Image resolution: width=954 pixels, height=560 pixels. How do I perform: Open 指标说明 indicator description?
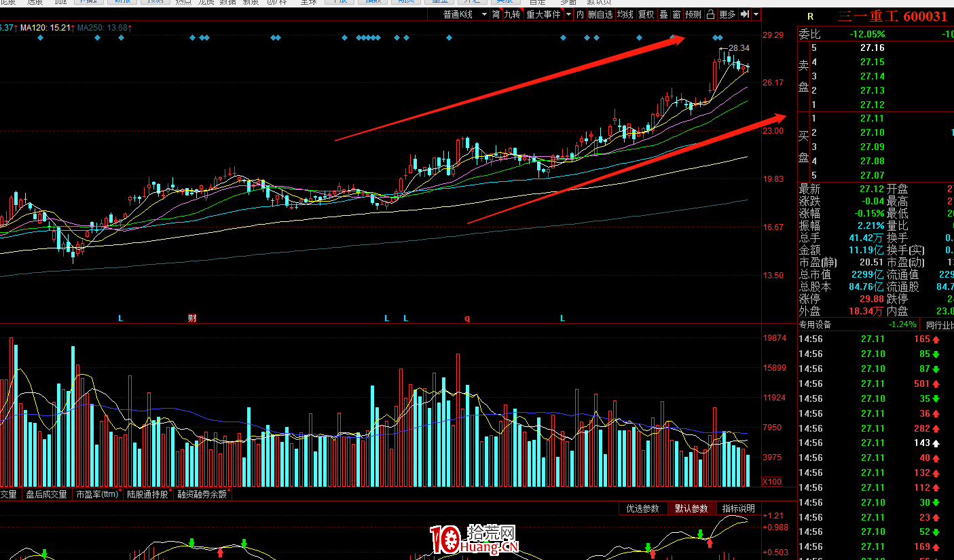[738, 508]
